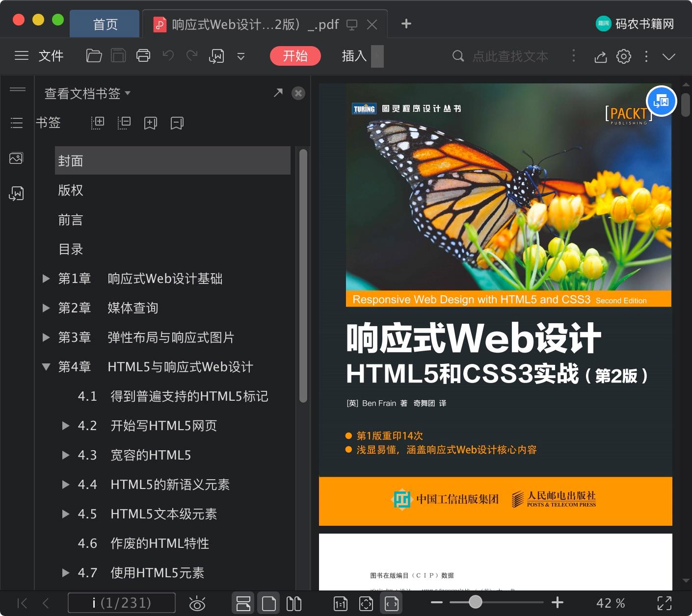Open bookmark 4.1 得到普遍支持的HTML5标记
Image resolution: width=692 pixels, height=616 pixels.
[173, 396]
